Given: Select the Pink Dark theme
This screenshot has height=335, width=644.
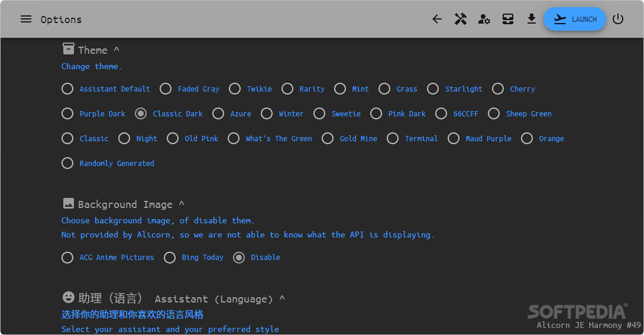Looking at the screenshot, I should 376,113.
